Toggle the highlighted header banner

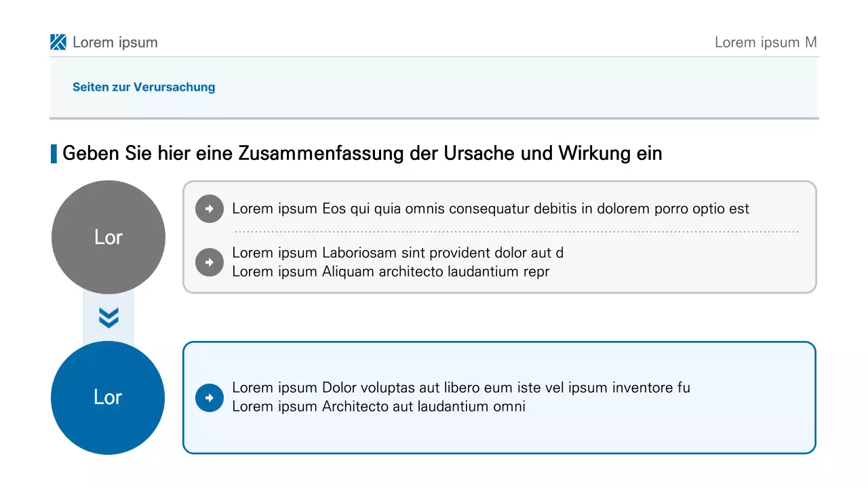click(x=434, y=88)
